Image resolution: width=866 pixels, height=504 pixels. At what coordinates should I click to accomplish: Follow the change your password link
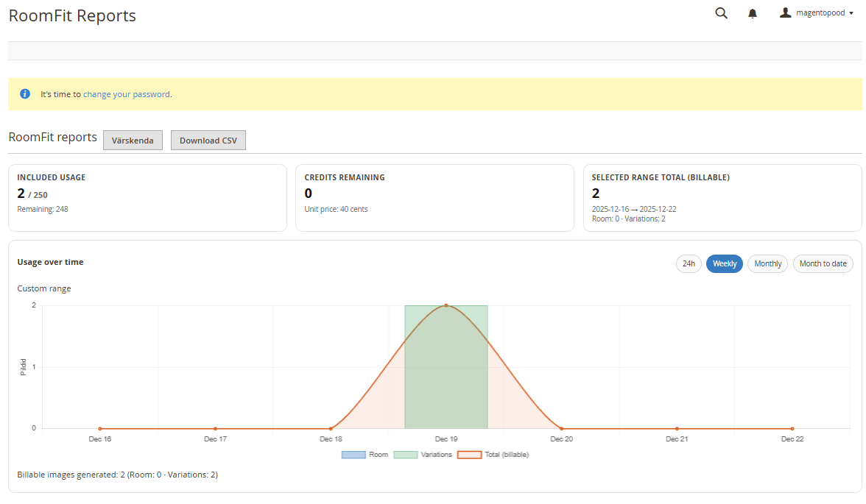coord(127,94)
